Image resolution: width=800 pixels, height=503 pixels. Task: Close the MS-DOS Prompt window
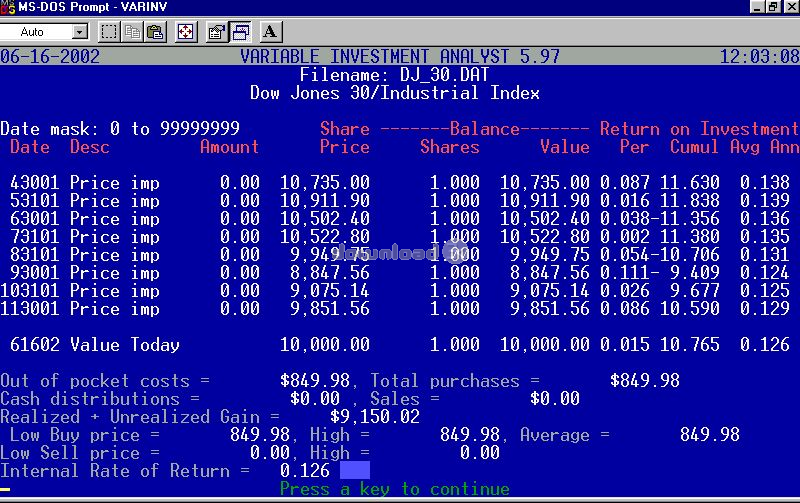[791, 7]
